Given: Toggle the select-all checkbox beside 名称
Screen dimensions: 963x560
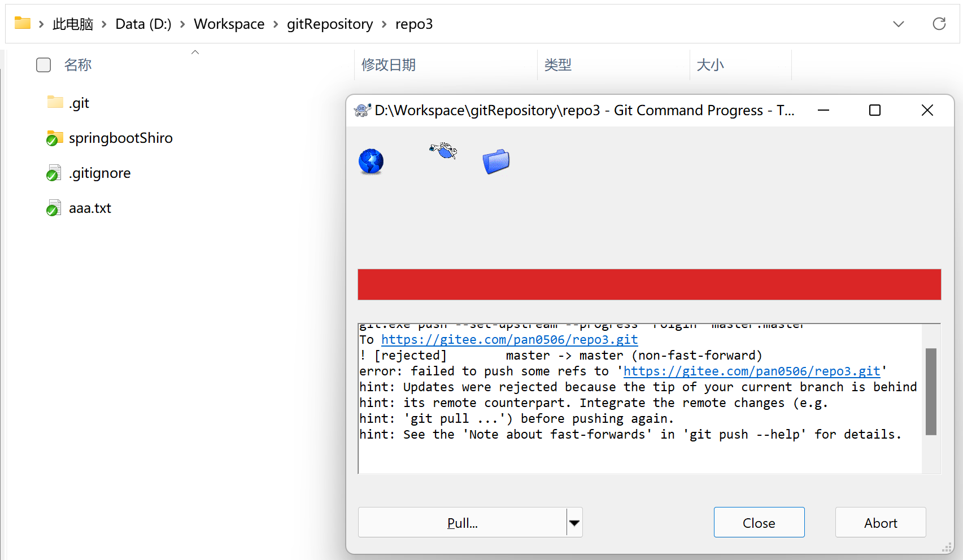Looking at the screenshot, I should [x=43, y=65].
